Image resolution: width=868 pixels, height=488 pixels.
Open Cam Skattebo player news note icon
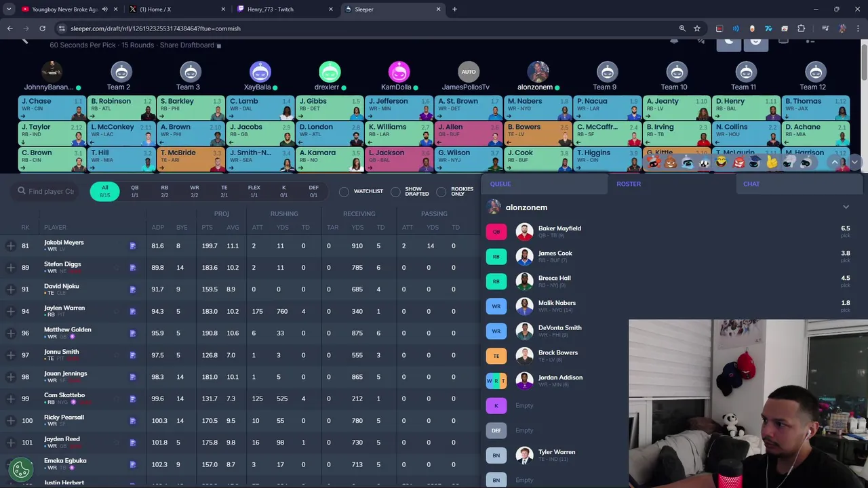pos(133,399)
